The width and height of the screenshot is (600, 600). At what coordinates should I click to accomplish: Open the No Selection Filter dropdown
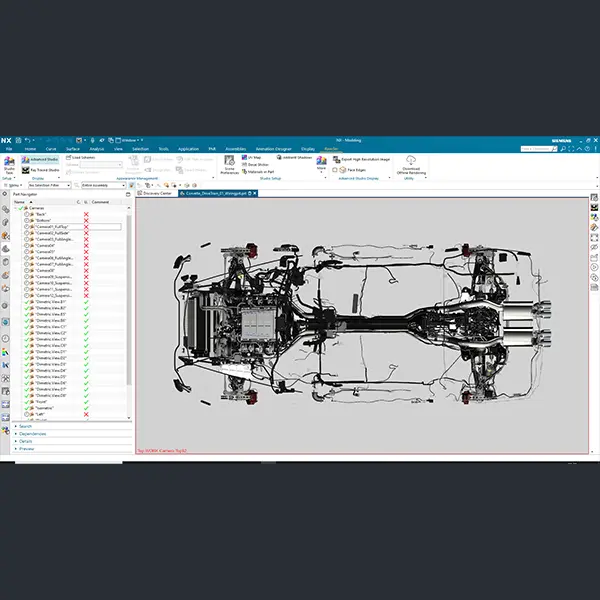50,185
